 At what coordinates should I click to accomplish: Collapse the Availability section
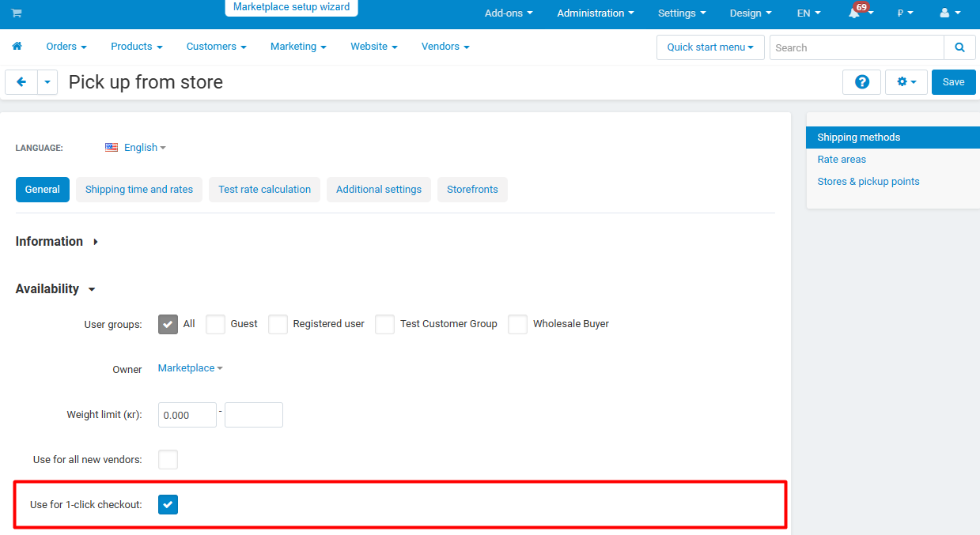coord(55,289)
